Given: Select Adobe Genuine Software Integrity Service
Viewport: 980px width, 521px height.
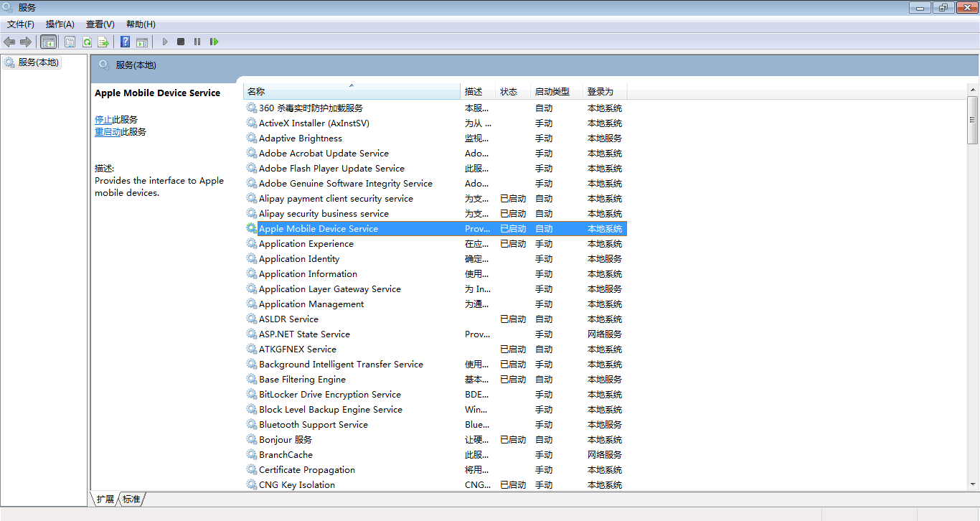Looking at the screenshot, I should coord(436,183).
